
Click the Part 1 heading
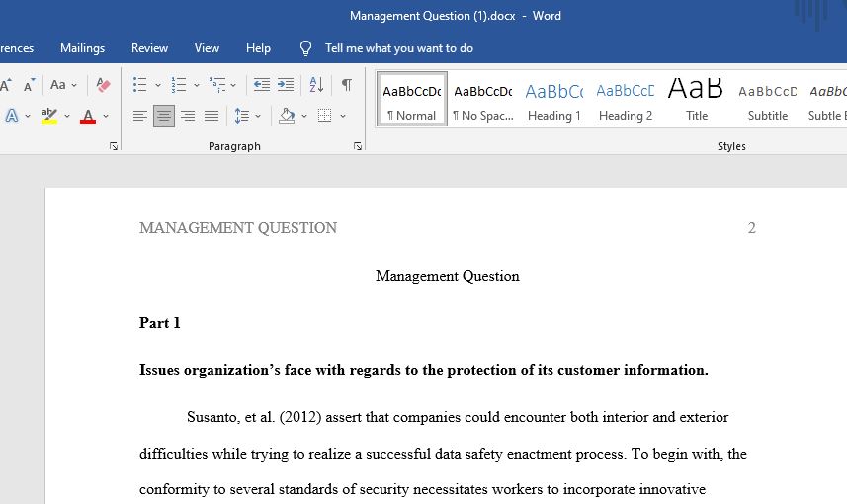coord(160,323)
